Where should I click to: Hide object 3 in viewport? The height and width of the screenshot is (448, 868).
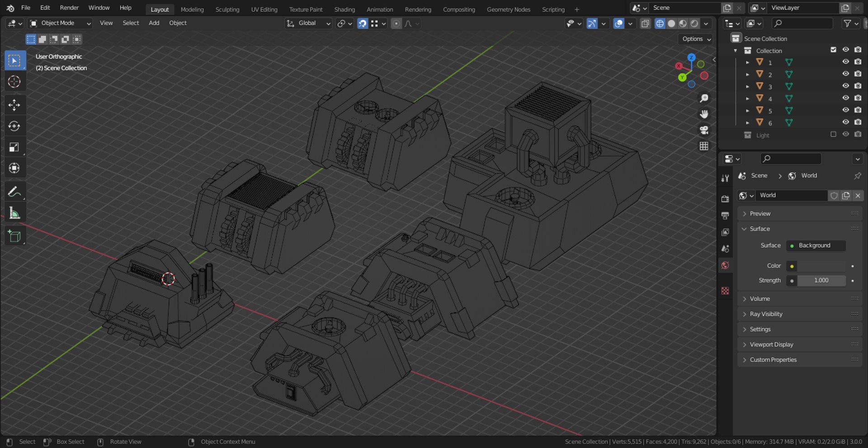(845, 86)
